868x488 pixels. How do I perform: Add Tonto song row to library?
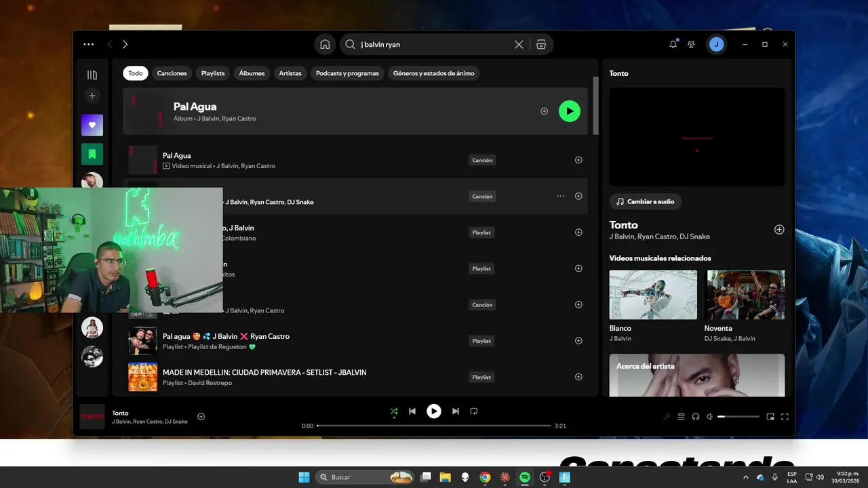578,196
